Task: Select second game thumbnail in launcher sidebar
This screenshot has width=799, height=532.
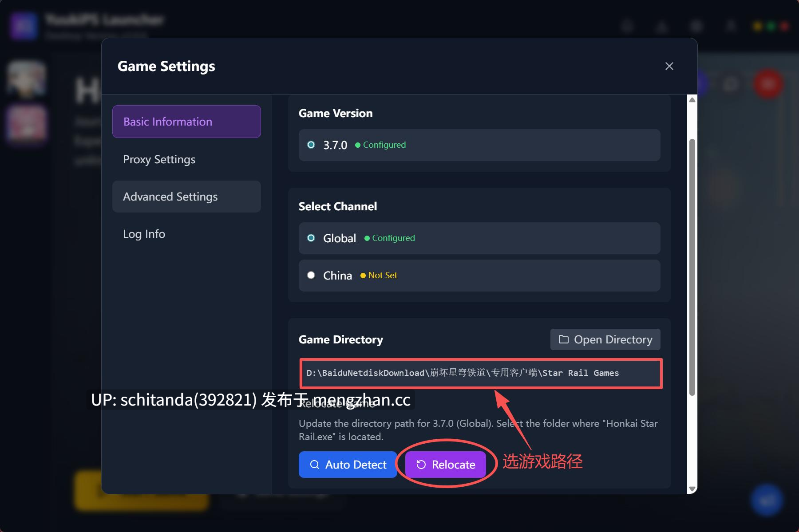Action: tap(27, 123)
